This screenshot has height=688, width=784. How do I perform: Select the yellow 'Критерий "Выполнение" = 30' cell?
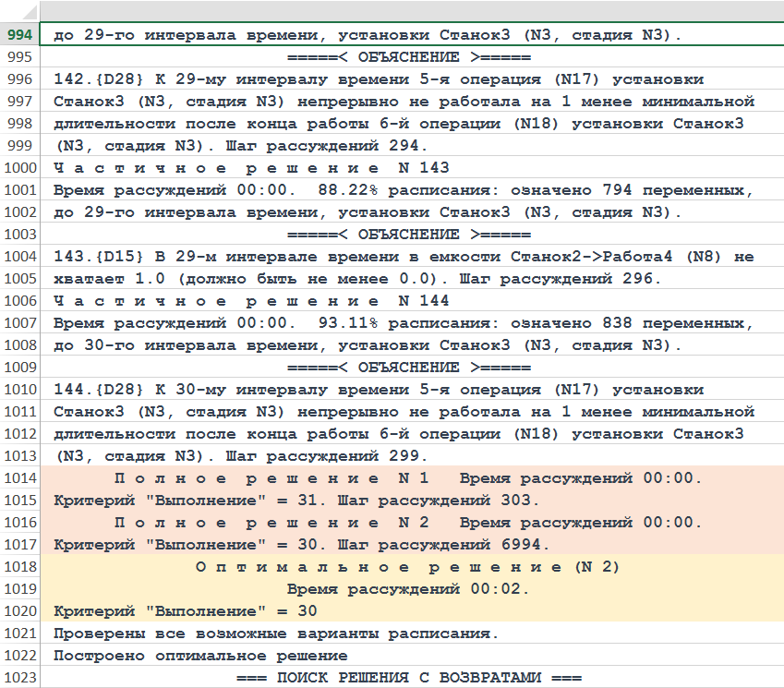tap(186, 611)
